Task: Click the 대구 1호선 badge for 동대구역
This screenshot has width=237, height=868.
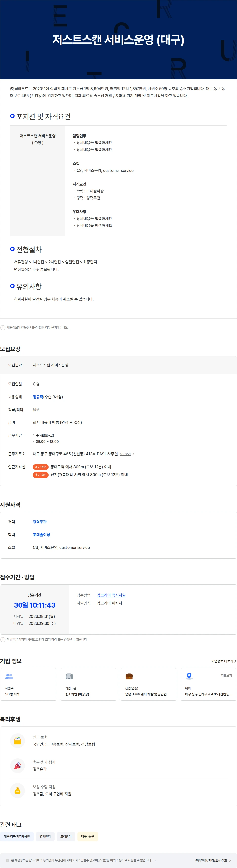Action: [x=40, y=467]
